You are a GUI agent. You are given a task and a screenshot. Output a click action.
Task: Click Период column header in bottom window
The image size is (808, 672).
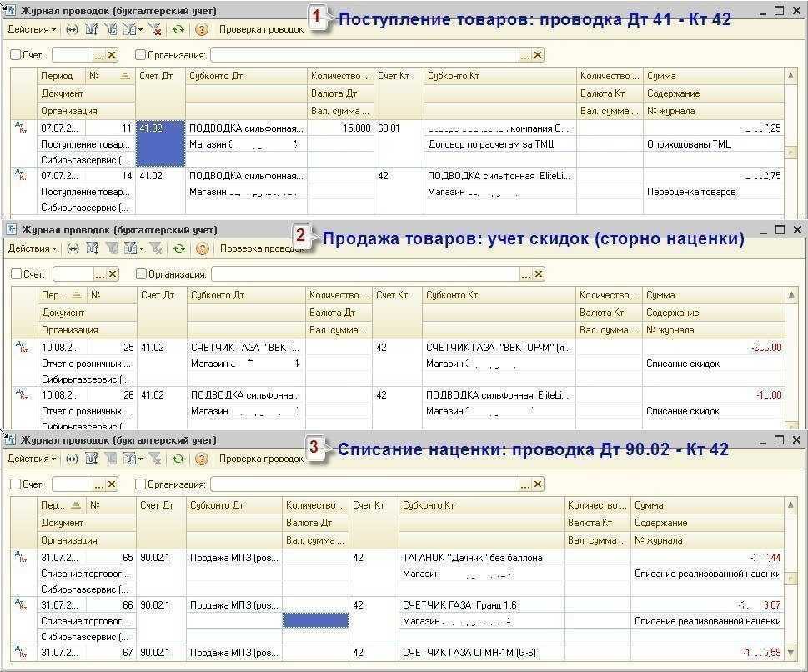tap(61, 505)
